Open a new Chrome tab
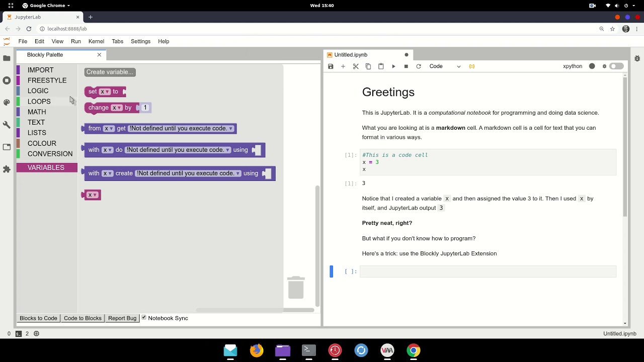 click(91, 17)
